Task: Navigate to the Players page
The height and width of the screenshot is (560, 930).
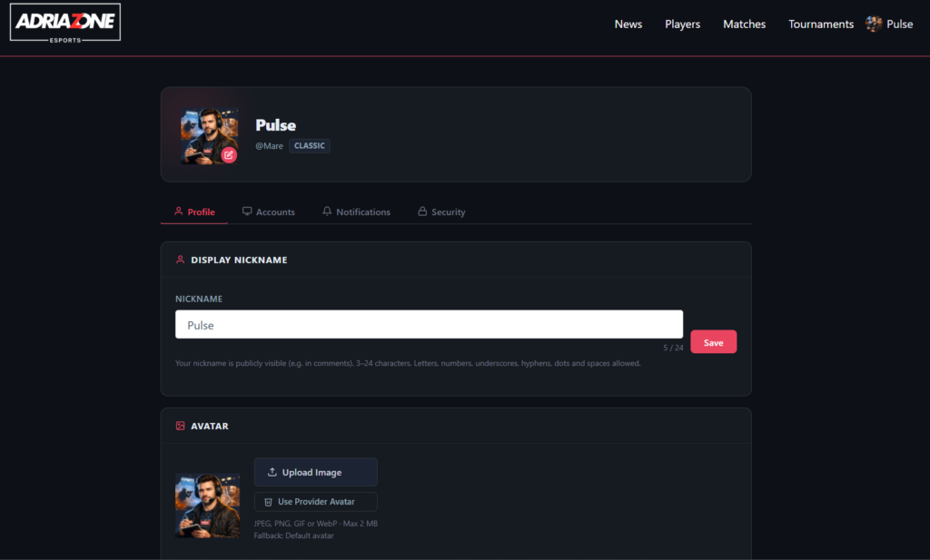Action: (x=682, y=25)
